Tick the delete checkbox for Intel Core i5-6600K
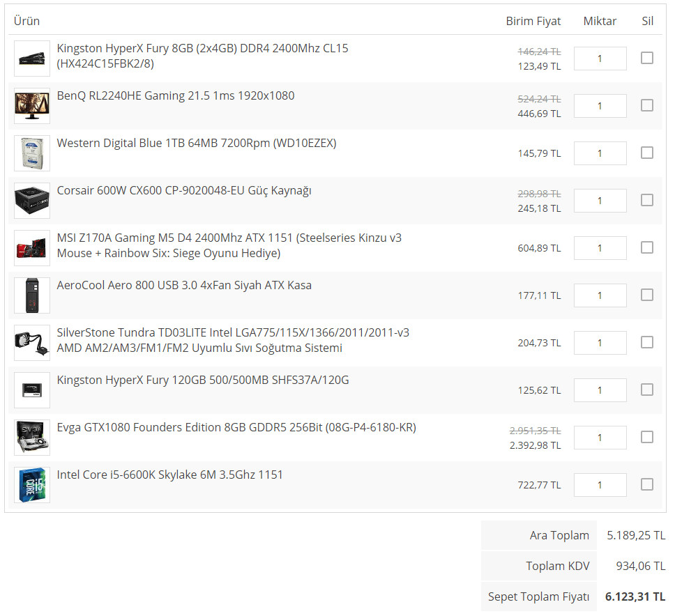675x616 pixels. pyautogui.click(x=646, y=484)
